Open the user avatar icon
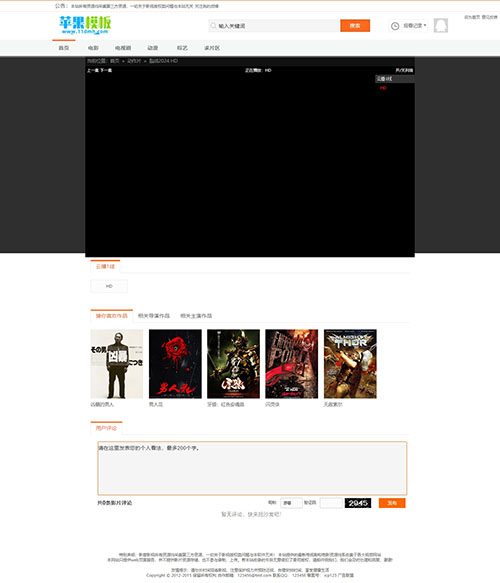This screenshot has width=500, height=583. point(441,26)
